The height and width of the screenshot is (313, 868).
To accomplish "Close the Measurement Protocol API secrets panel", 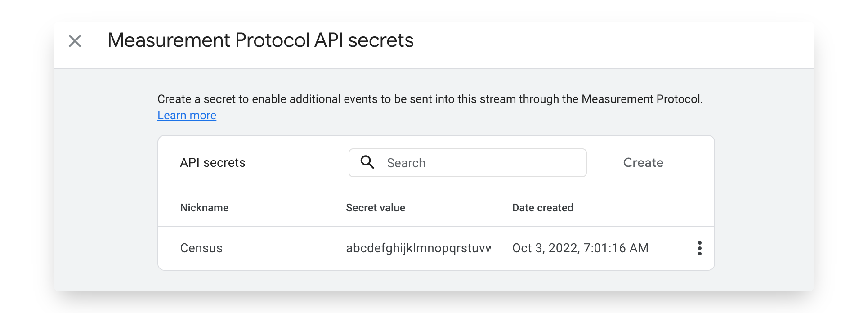I will point(75,41).
